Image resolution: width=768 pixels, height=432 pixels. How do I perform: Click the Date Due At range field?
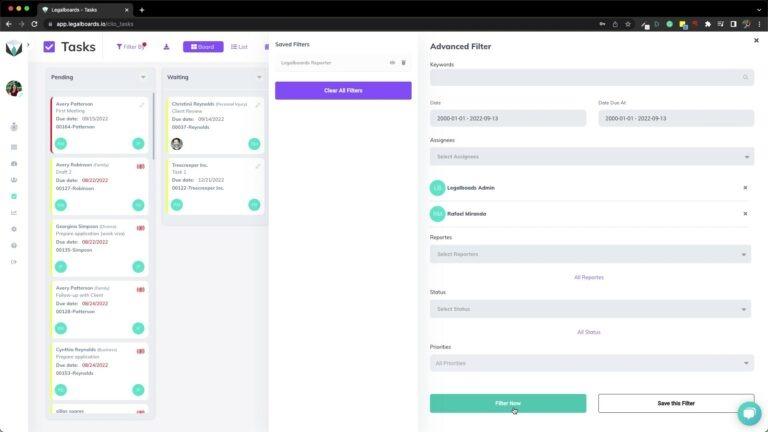[x=676, y=118]
